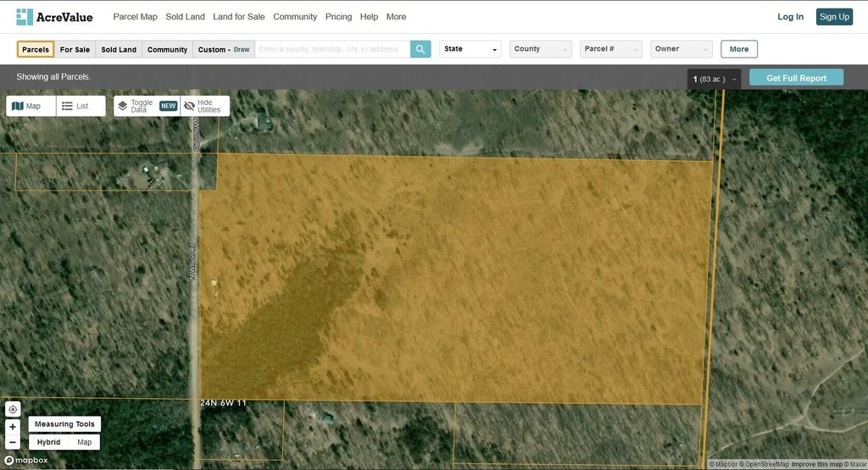
Task: Select the For Sale tab
Action: (75, 49)
